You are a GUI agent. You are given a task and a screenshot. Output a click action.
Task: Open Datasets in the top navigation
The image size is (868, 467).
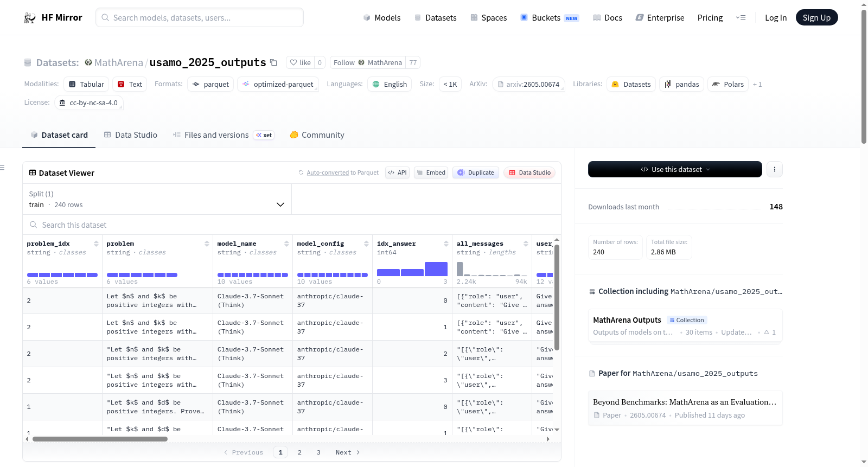435,18
